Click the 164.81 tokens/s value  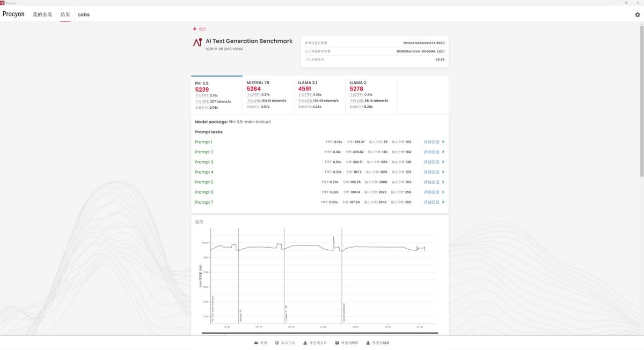[x=274, y=100]
